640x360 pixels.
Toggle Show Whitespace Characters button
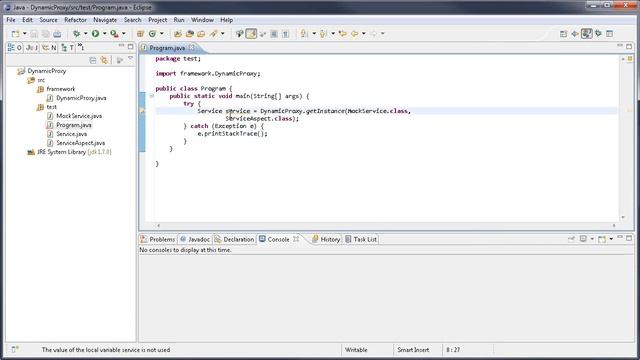(x=286, y=33)
